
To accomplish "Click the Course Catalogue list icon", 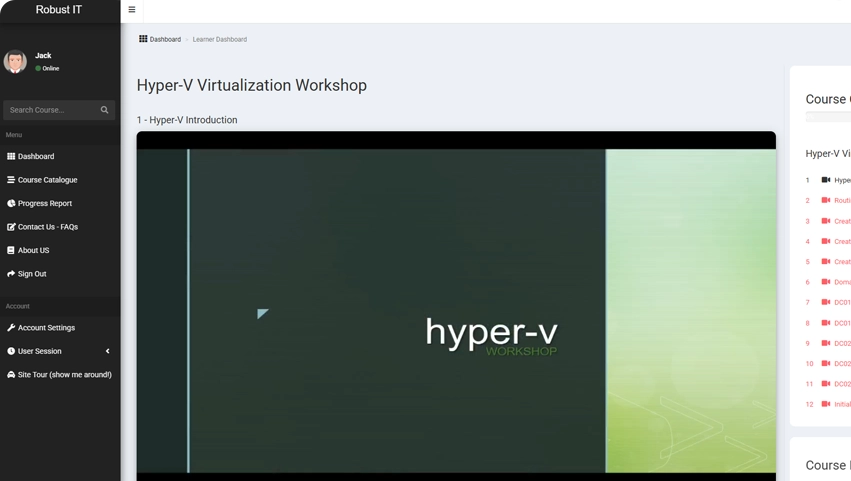I will [x=11, y=180].
